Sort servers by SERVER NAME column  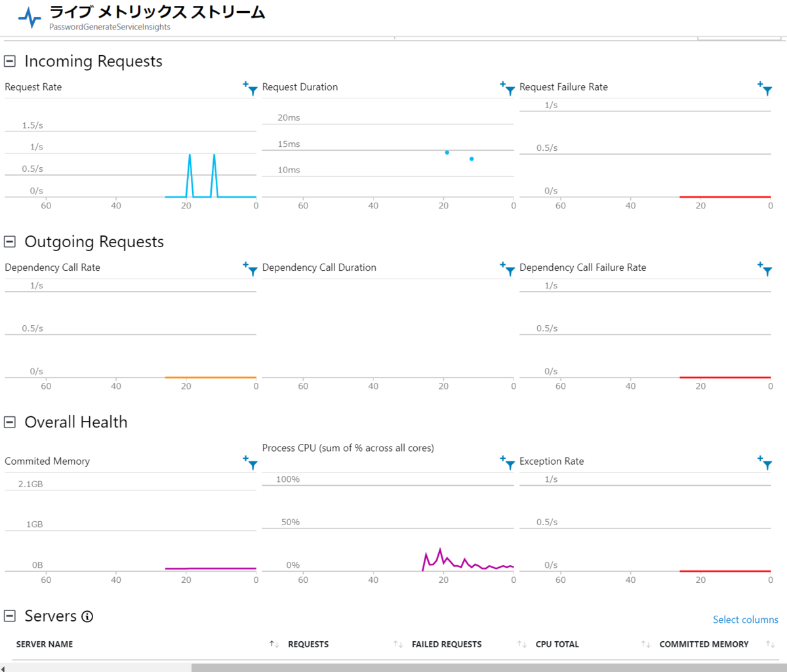(x=275, y=644)
